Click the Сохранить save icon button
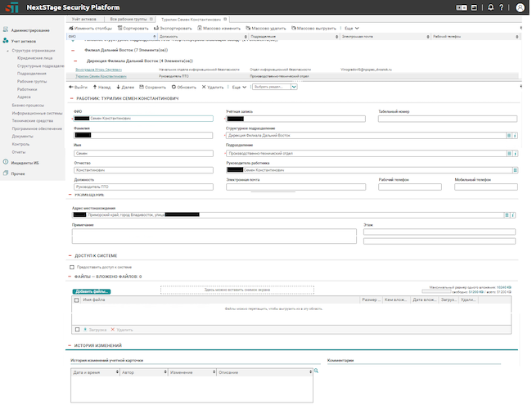 click(x=140, y=87)
